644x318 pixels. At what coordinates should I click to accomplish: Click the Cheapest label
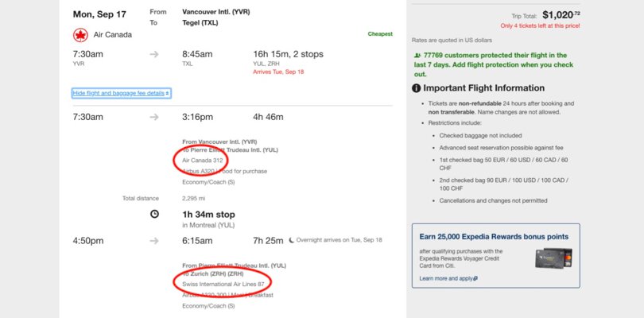[380, 34]
